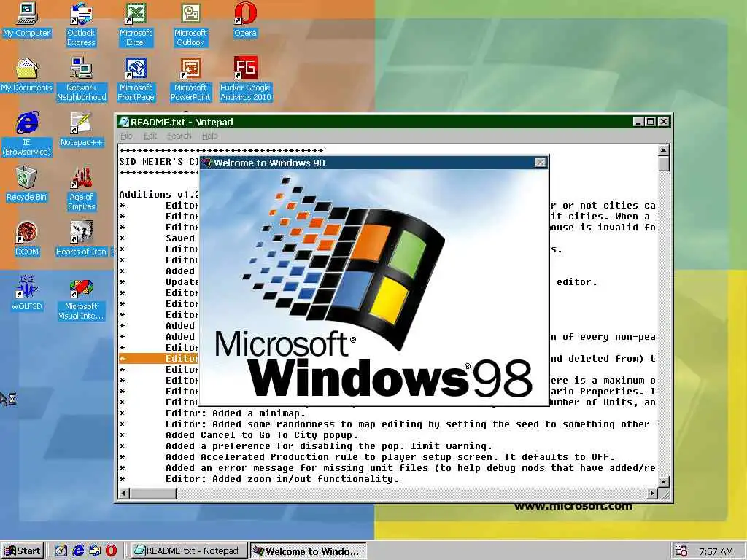
Task: Click Notepad horizontal scrollbar left arrow
Action: [124, 494]
